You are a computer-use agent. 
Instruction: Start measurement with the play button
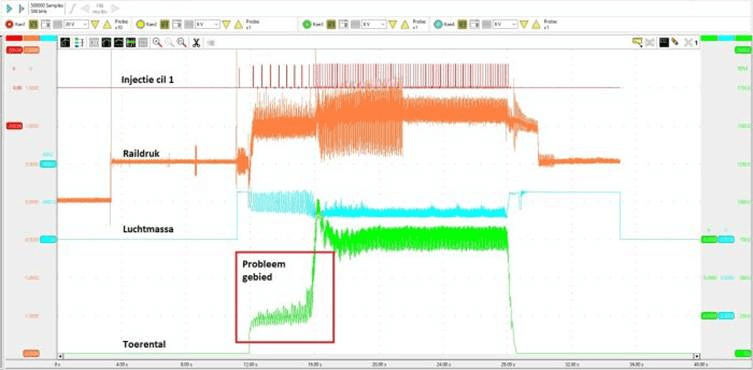pos(9,8)
